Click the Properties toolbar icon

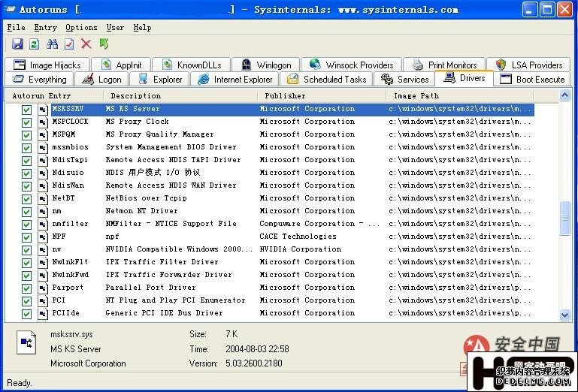coord(69,44)
